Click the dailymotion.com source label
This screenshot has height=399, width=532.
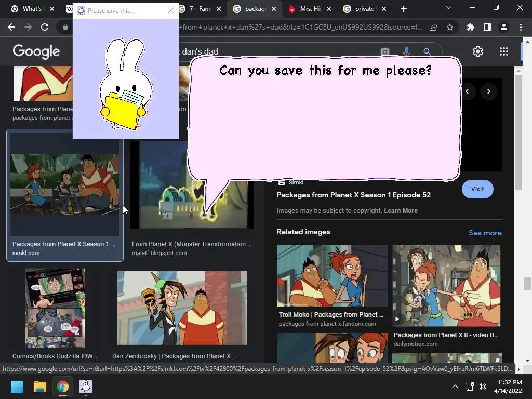(x=416, y=344)
